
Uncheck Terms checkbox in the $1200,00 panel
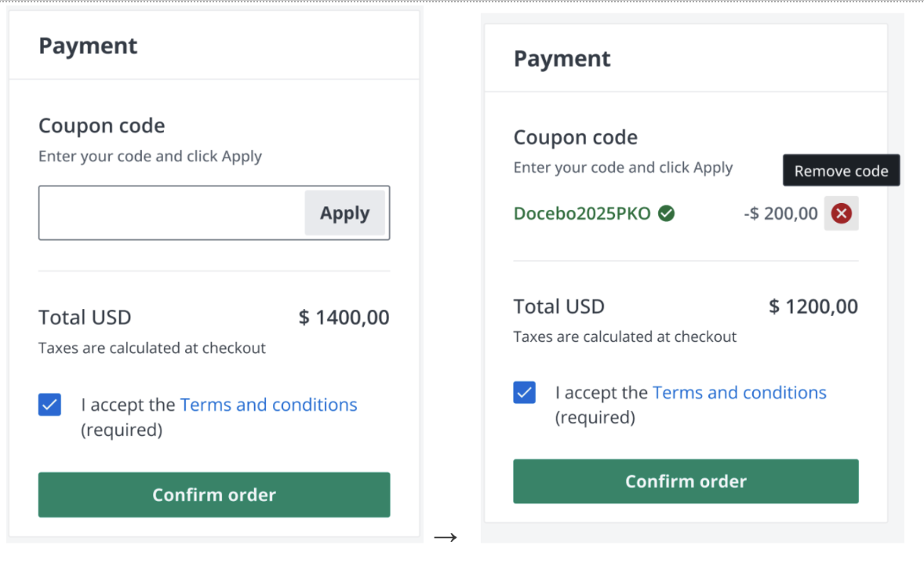click(x=524, y=392)
